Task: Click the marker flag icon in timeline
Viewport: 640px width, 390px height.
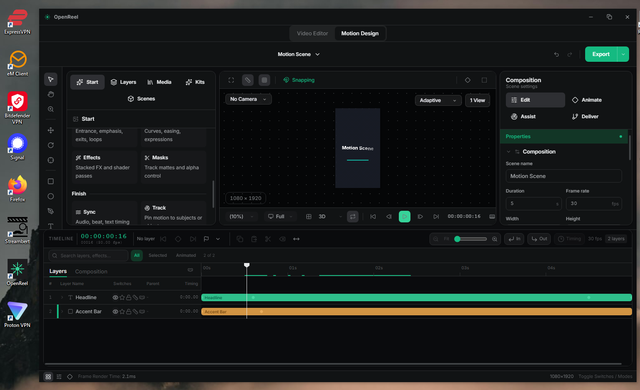Action: 207,239
